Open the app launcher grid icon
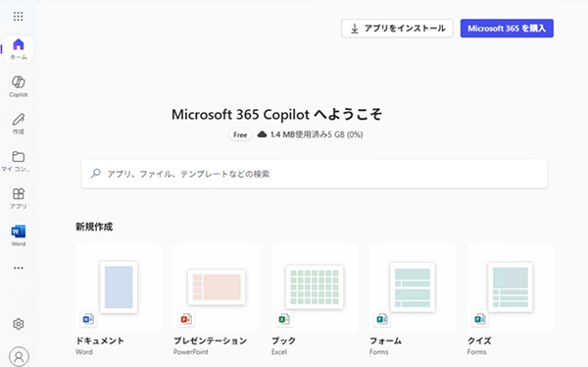 click(18, 16)
